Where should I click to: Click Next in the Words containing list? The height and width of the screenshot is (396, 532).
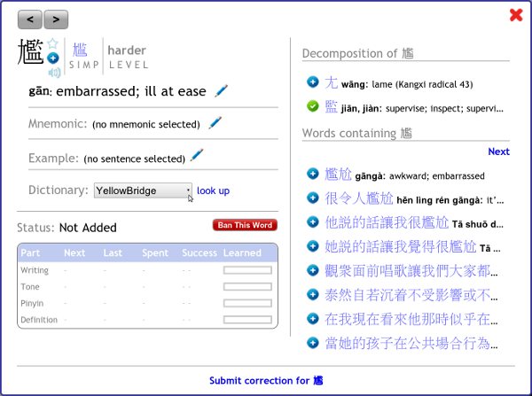tap(498, 151)
